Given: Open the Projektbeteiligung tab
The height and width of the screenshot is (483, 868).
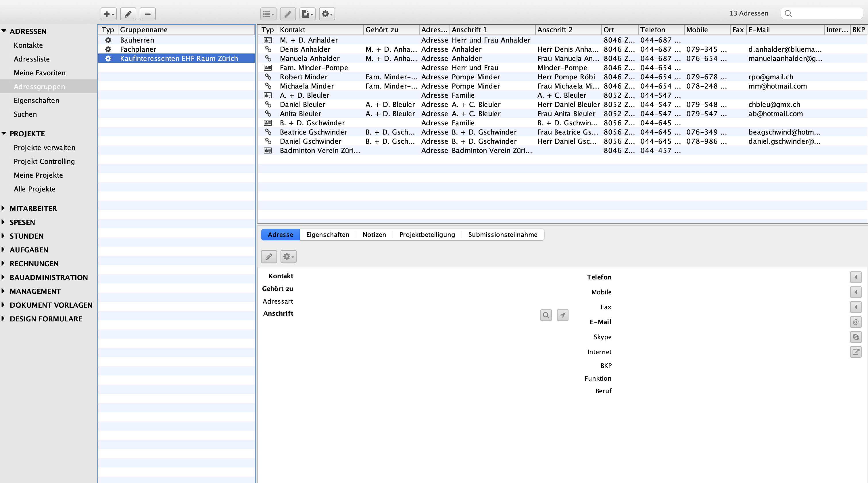Looking at the screenshot, I should [427, 235].
